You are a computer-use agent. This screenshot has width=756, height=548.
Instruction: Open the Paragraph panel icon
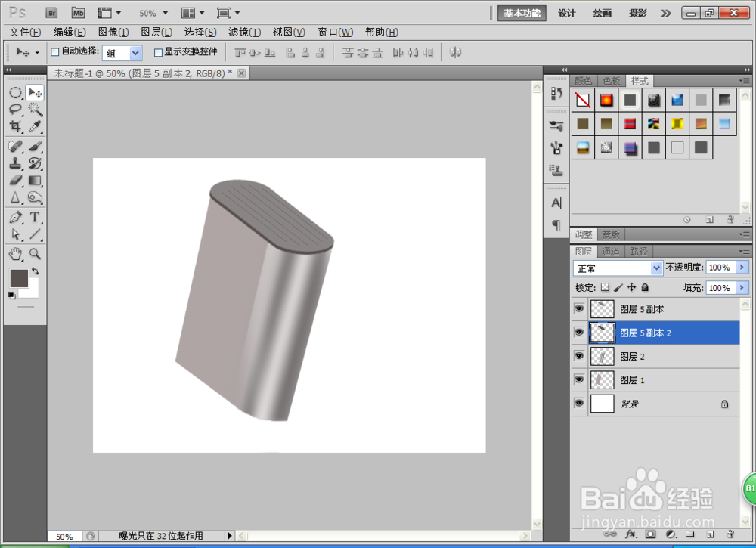click(x=556, y=224)
